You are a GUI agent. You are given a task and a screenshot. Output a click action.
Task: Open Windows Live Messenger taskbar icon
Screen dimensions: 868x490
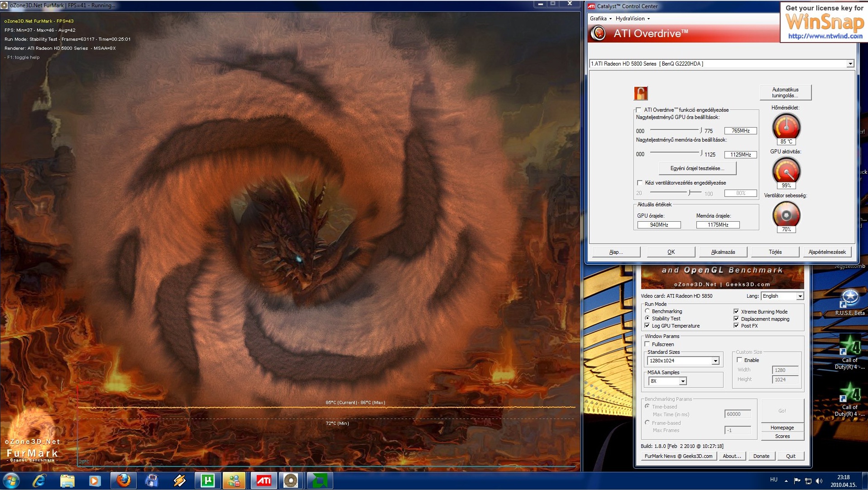[x=234, y=480]
